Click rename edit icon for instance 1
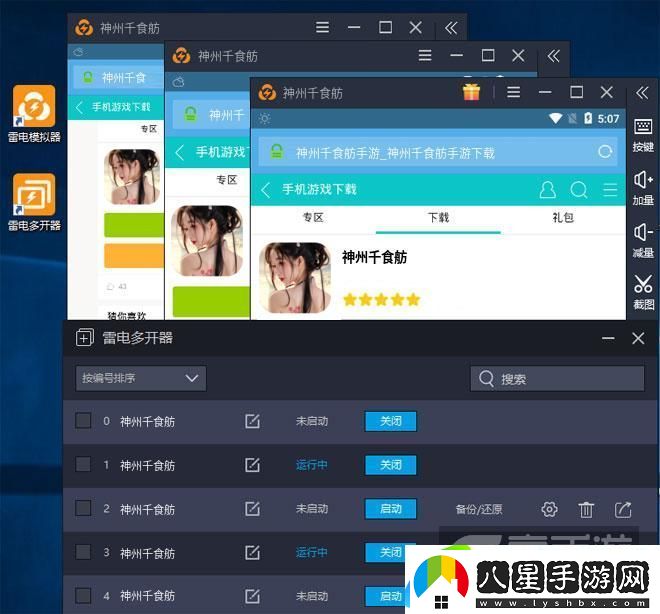The width and height of the screenshot is (660, 614). coord(252,465)
